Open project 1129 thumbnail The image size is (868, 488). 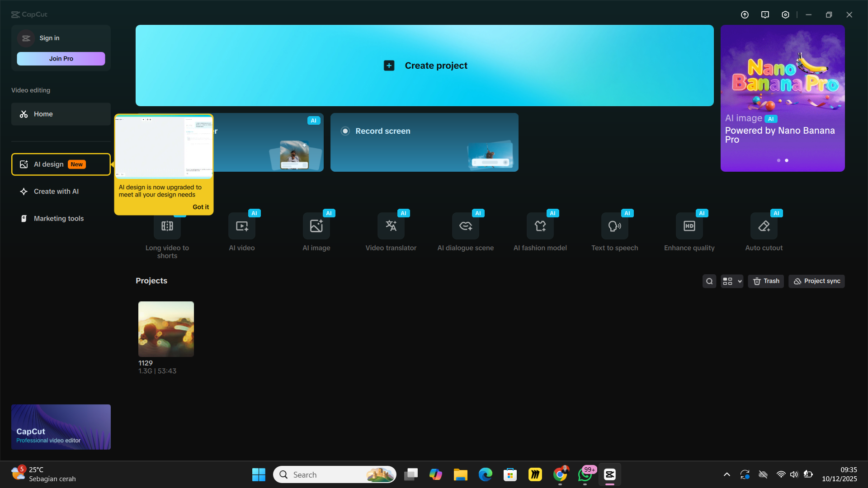point(166,329)
